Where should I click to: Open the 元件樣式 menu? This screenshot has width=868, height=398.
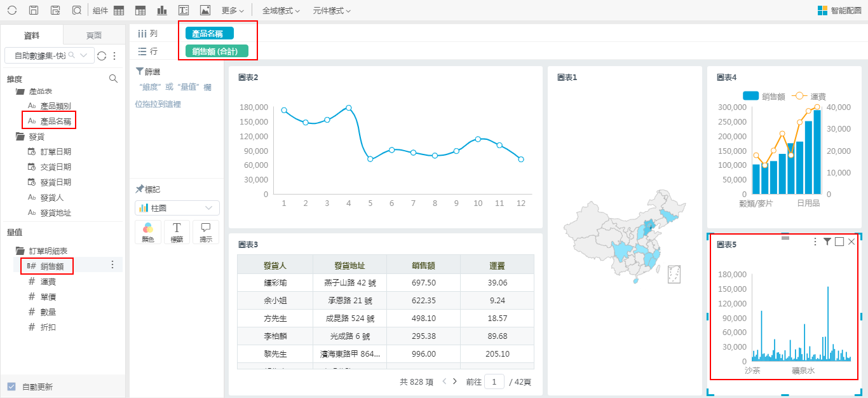coord(331,11)
